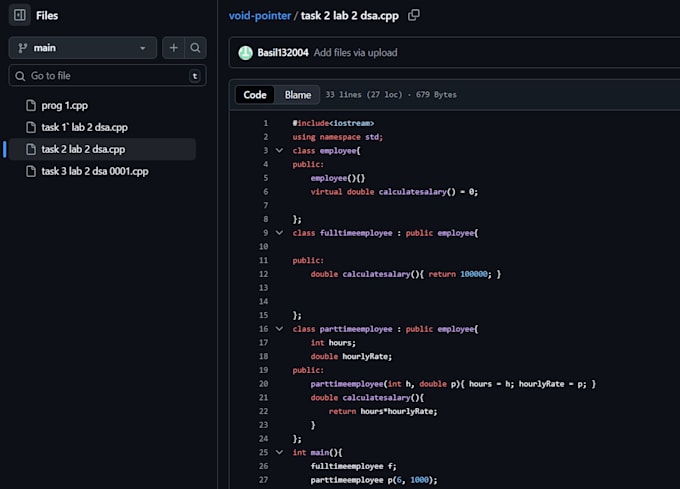Click file icon next to task 1` lab 2

31,127
